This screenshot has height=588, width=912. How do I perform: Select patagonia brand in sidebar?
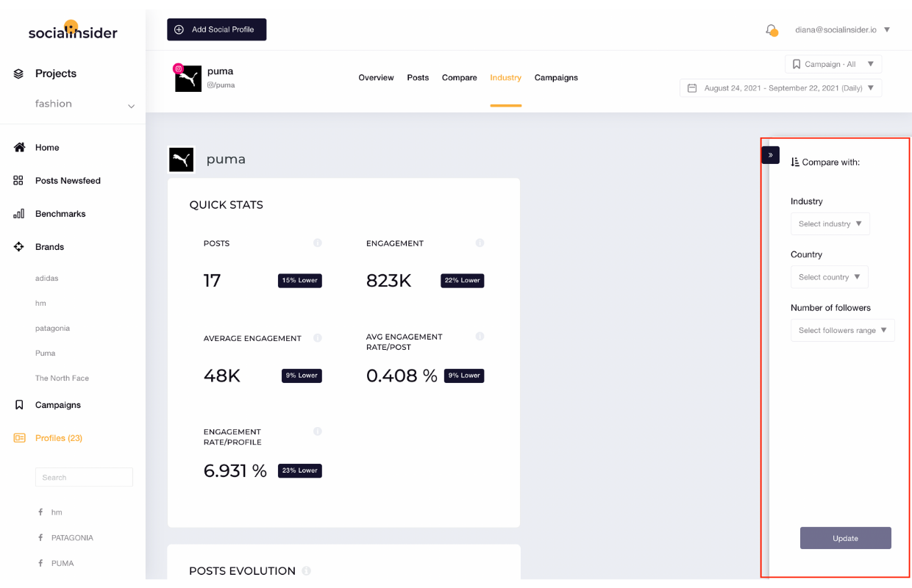tap(52, 329)
